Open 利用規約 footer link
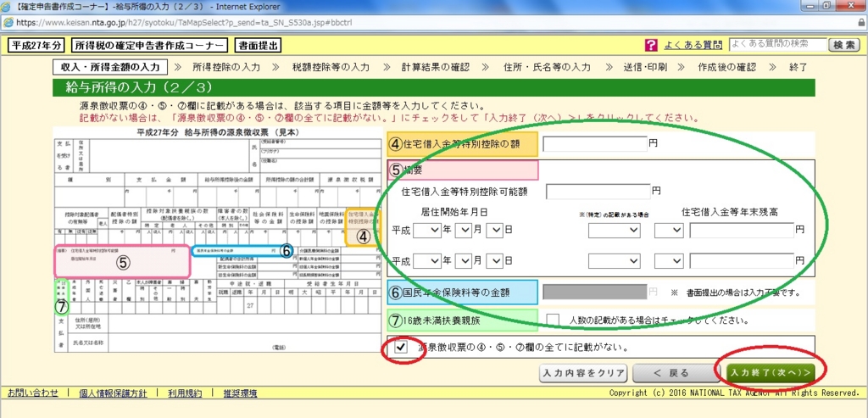 186,393
